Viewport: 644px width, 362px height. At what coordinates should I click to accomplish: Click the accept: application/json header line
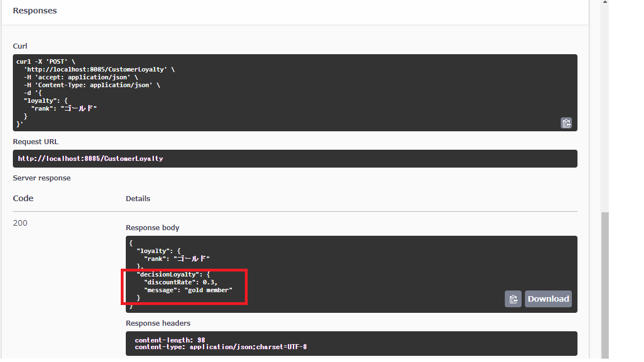(x=81, y=77)
